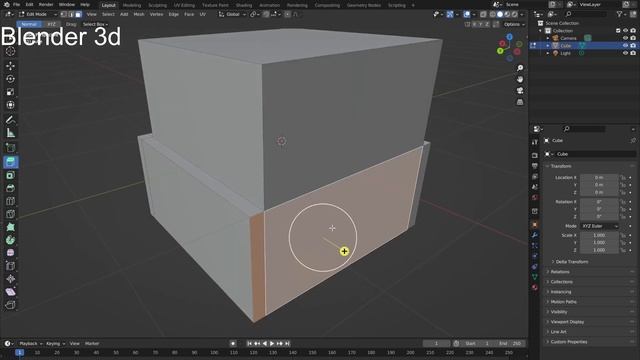Select the Move tool

click(11, 66)
